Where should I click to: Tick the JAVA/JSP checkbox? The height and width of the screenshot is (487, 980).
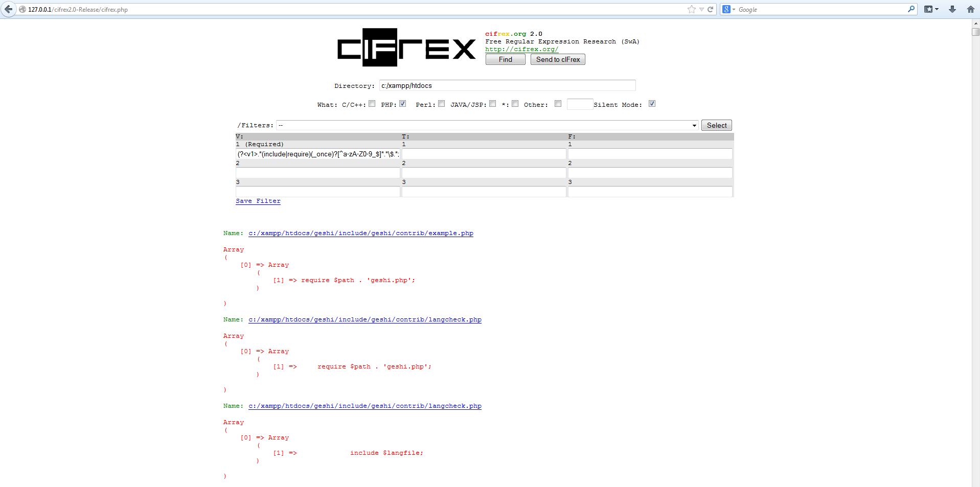pos(492,104)
